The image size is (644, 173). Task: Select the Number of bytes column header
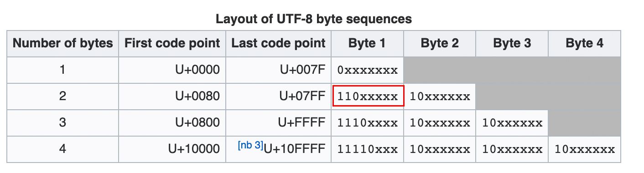(62, 44)
